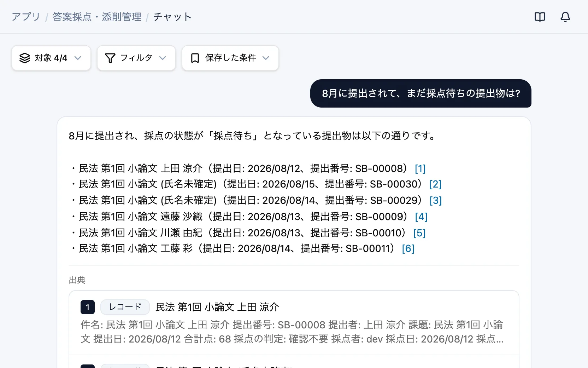Image resolution: width=588 pixels, height=368 pixels.
Task: Open the book documentation icon
Action: pos(540,17)
